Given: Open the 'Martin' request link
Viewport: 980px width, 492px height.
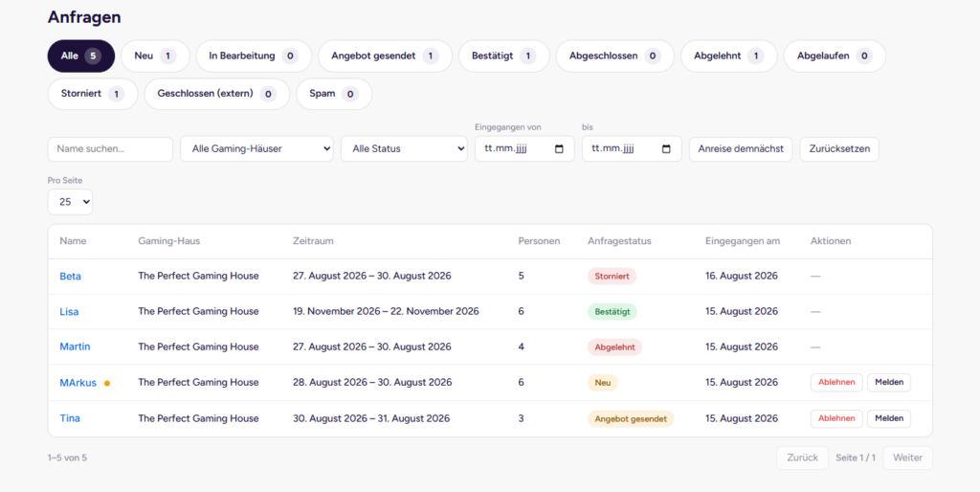Looking at the screenshot, I should tap(75, 347).
